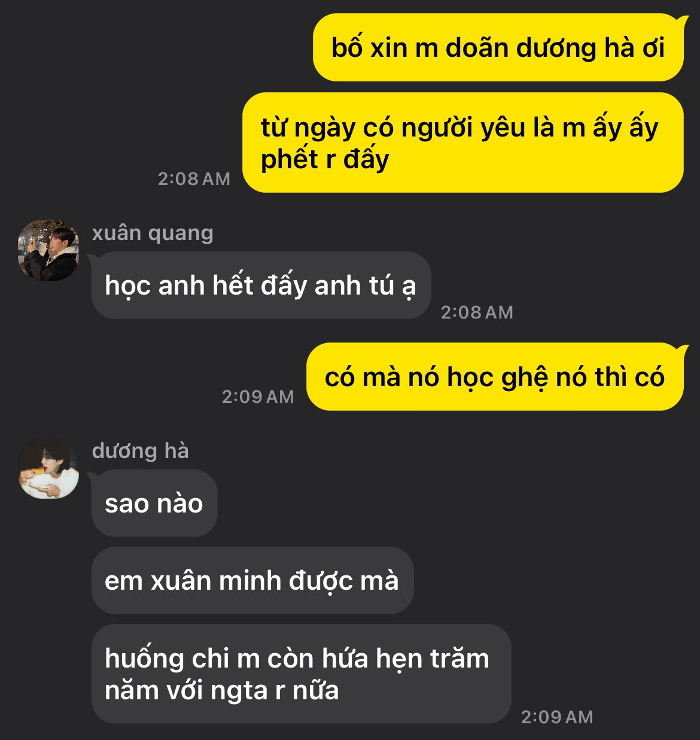Tap 'năm với ngta r nữa' text line
Viewport: 700px width, 740px height.
[222, 690]
